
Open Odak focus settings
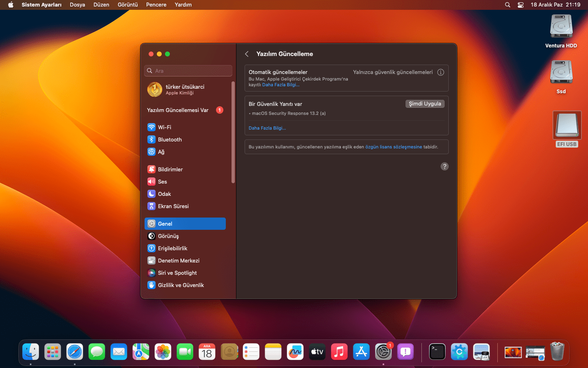pos(164,194)
